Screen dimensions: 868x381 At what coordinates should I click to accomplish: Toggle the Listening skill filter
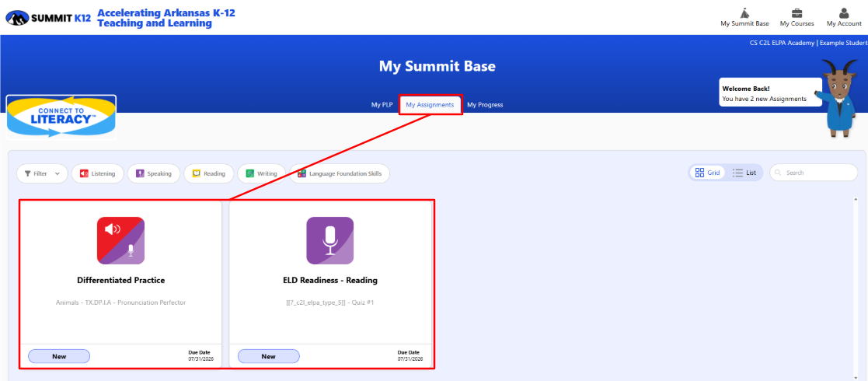tap(97, 173)
